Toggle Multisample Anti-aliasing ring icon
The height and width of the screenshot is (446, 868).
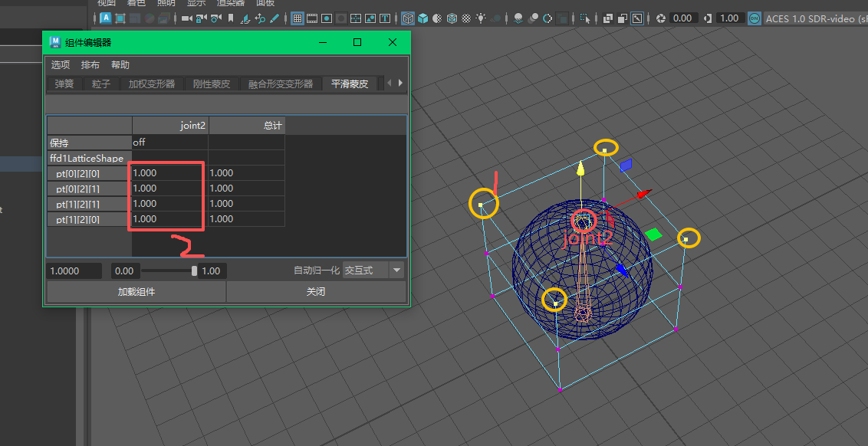(x=547, y=18)
